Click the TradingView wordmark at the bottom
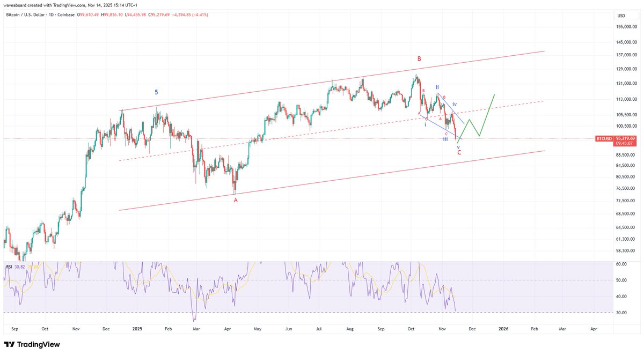The height and width of the screenshot is (355, 644). click(x=39, y=344)
